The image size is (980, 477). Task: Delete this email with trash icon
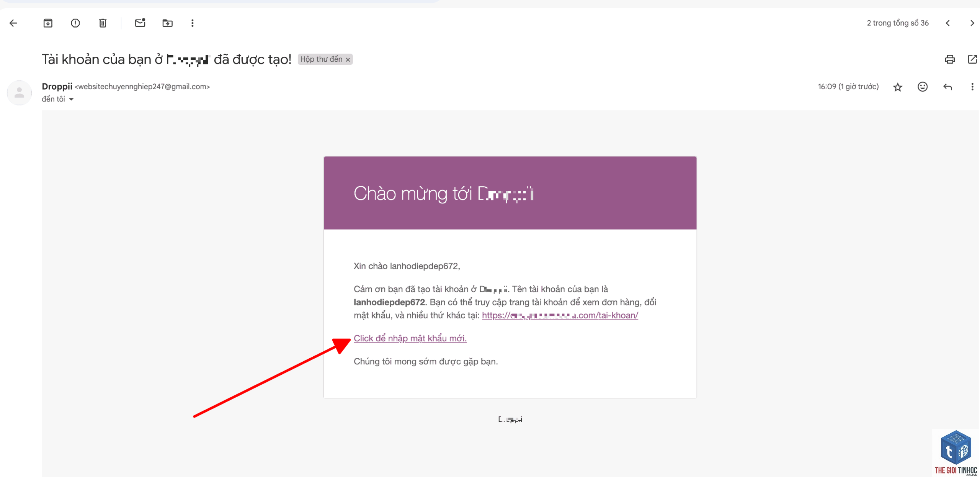click(x=103, y=23)
